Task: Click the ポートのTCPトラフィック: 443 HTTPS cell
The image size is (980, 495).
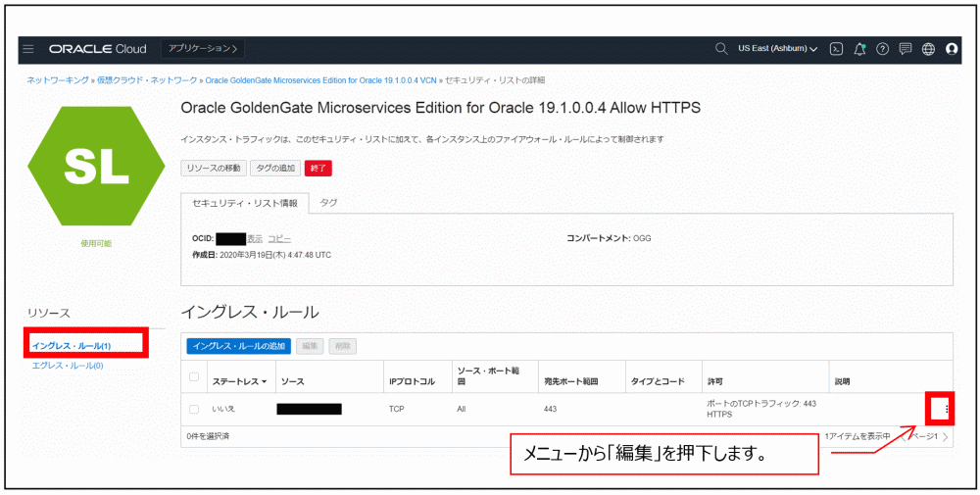Action: [761, 410]
